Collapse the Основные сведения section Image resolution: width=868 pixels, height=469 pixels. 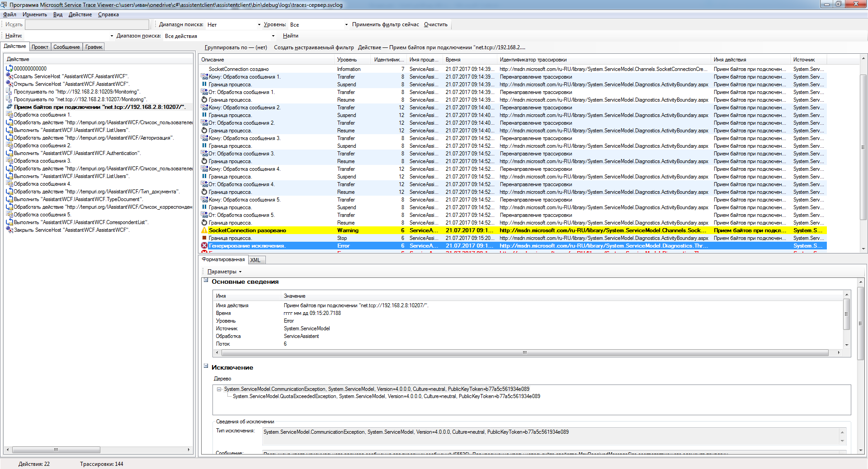click(206, 281)
